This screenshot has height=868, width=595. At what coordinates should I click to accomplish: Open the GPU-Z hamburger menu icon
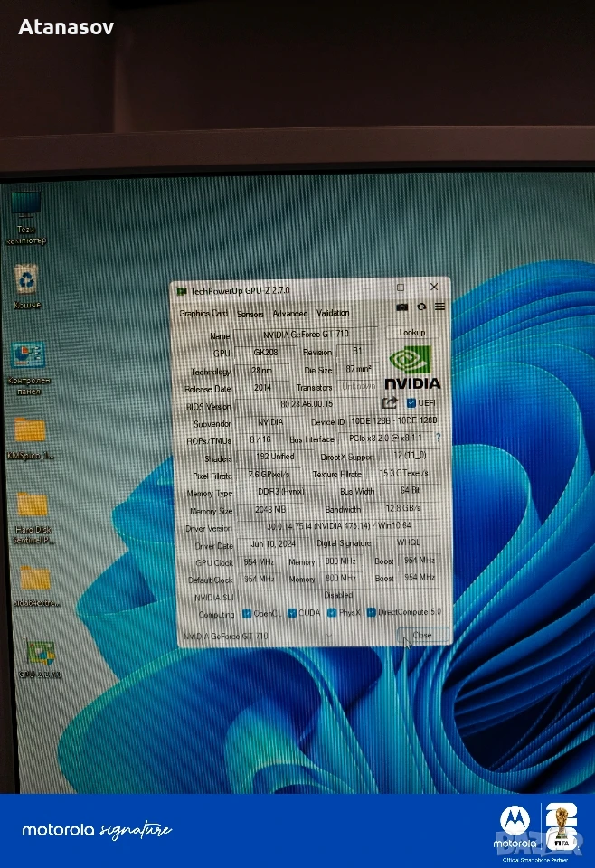[x=439, y=307]
